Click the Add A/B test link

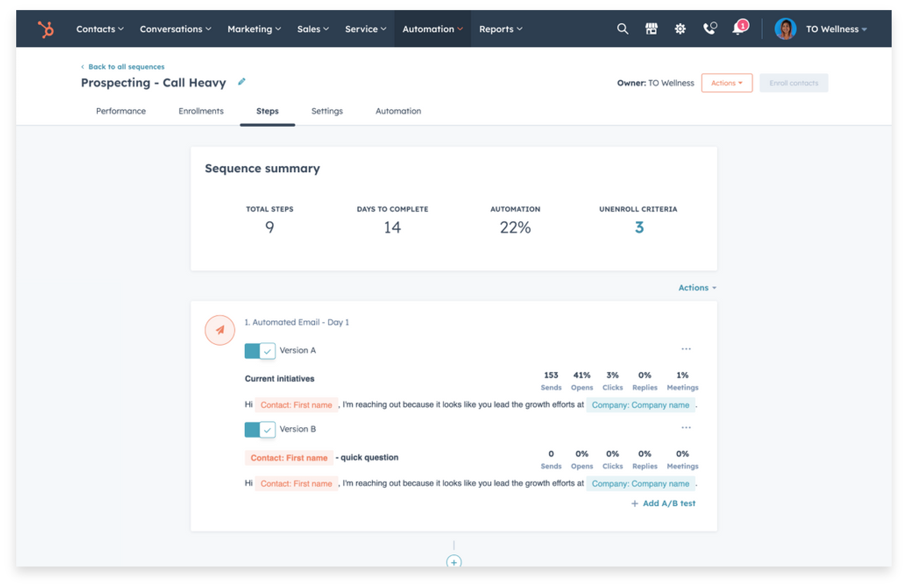tap(664, 503)
